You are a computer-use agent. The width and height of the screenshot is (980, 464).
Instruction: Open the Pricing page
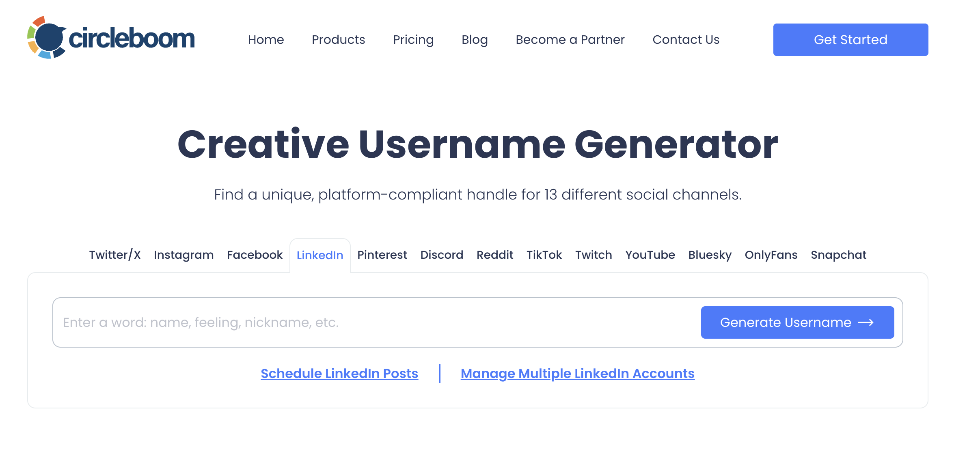click(413, 40)
